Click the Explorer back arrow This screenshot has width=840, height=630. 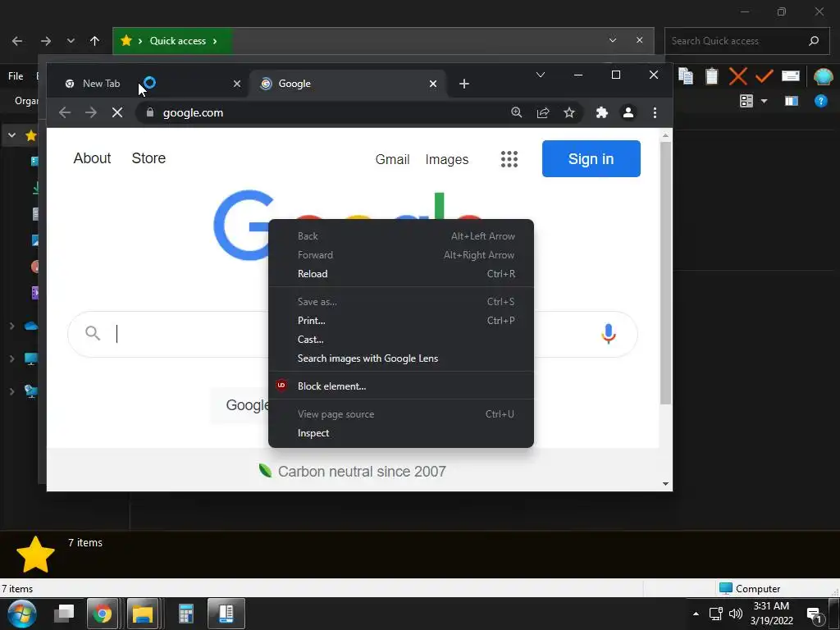17,41
